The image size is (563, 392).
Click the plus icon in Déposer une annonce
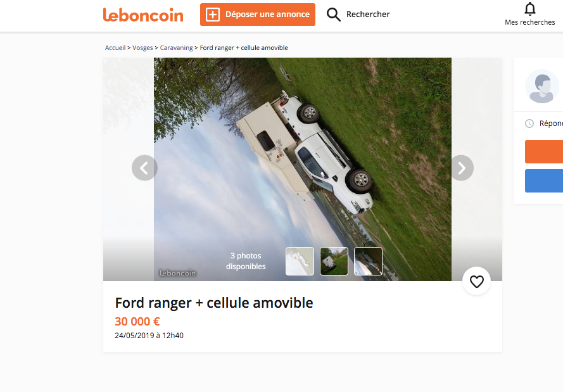point(213,15)
